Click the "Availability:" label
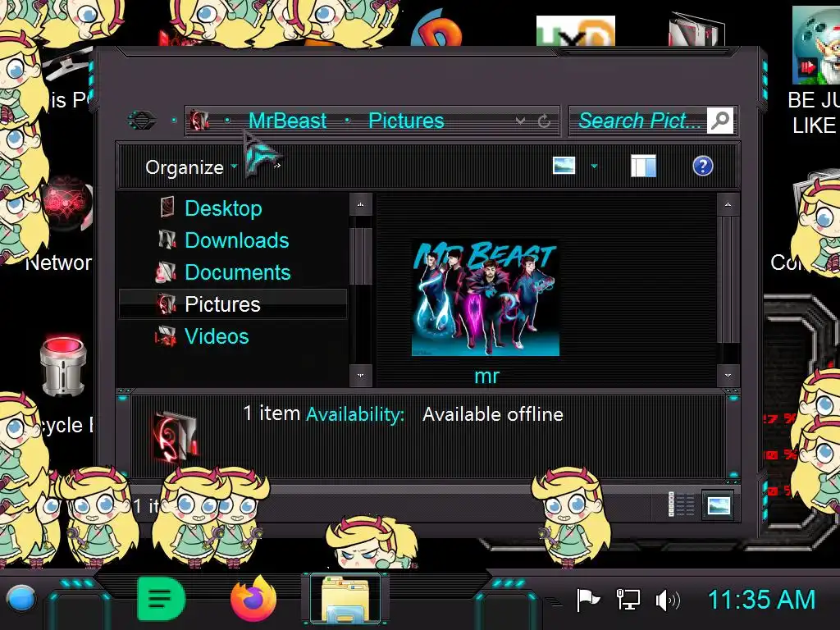840x630 pixels. (355, 414)
